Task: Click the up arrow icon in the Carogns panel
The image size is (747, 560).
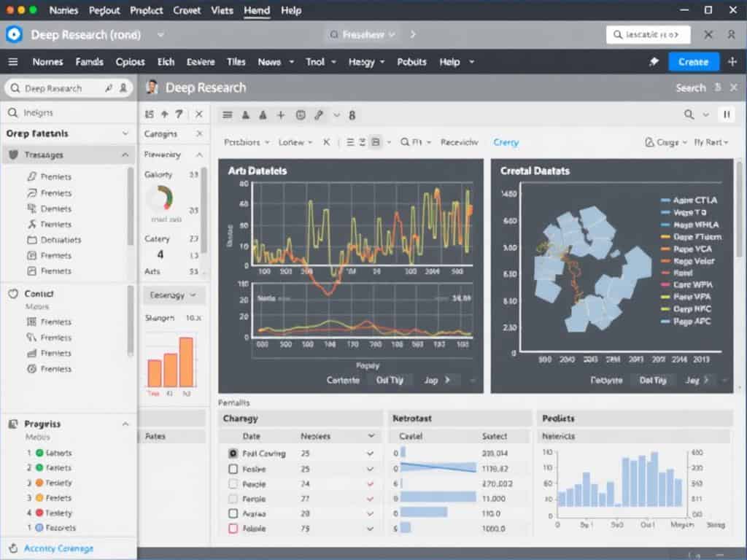Action: (164, 114)
